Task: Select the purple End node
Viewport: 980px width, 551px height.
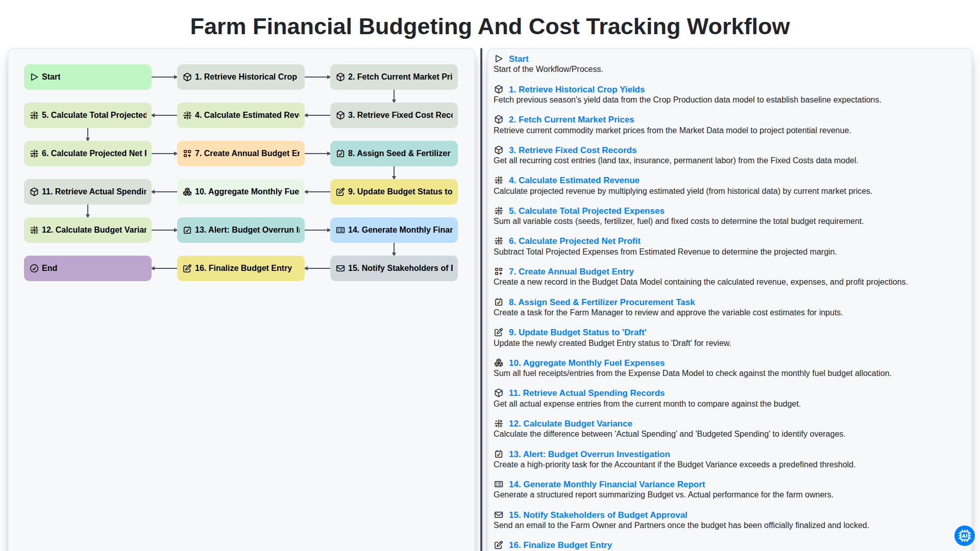Action: (88, 268)
